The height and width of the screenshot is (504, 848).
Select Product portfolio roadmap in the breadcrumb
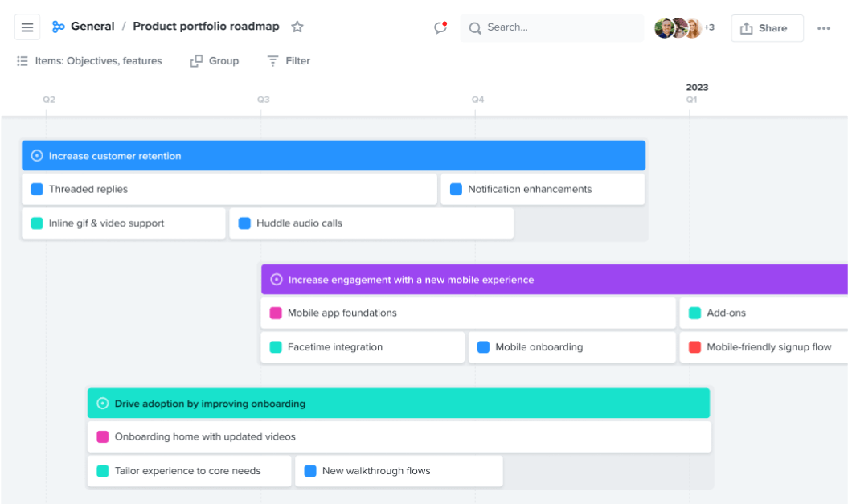(x=205, y=26)
